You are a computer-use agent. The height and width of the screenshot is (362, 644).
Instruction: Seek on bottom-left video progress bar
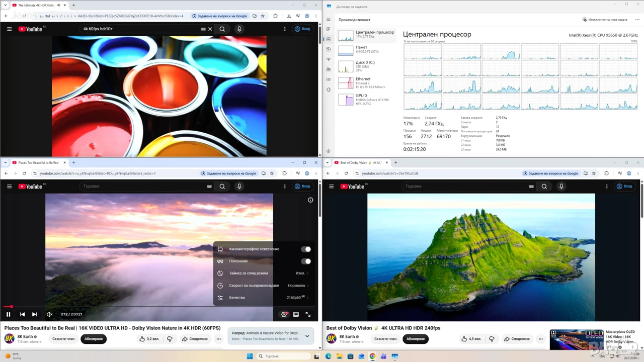[159, 307]
